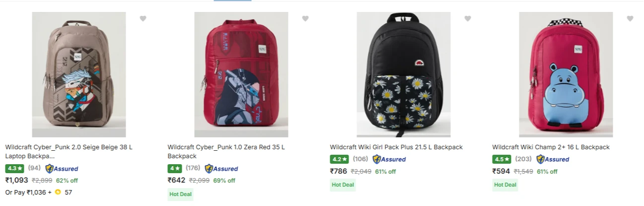The image size is (644, 206).
Task: Add Wiki Girl Pack Plus to wishlist
Action: click(468, 19)
